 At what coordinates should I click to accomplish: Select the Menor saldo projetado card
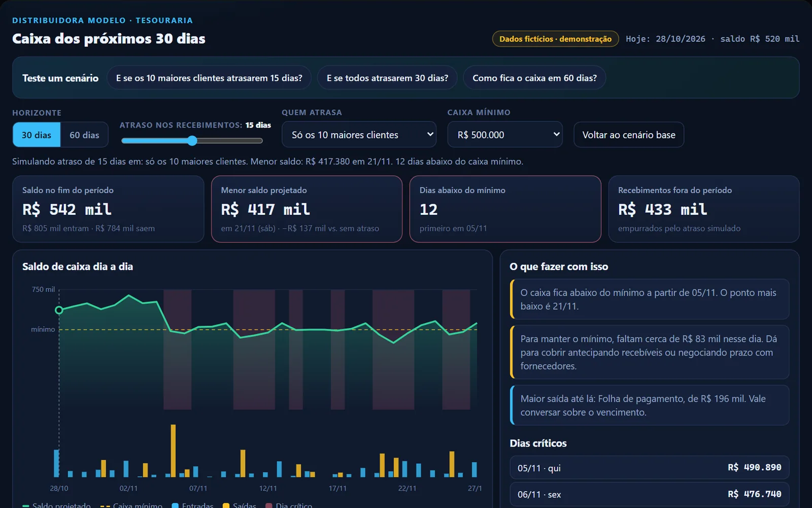pyautogui.click(x=307, y=209)
